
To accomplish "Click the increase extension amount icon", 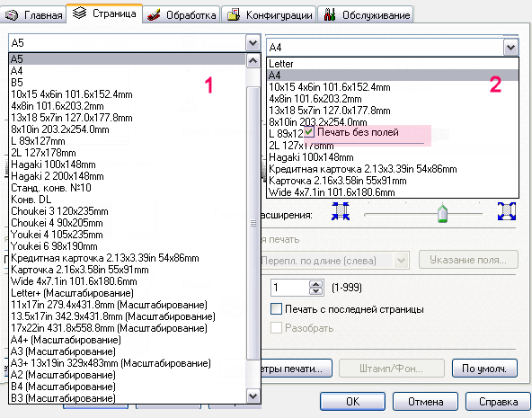I will pyautogui.click(x=507, y=211).
